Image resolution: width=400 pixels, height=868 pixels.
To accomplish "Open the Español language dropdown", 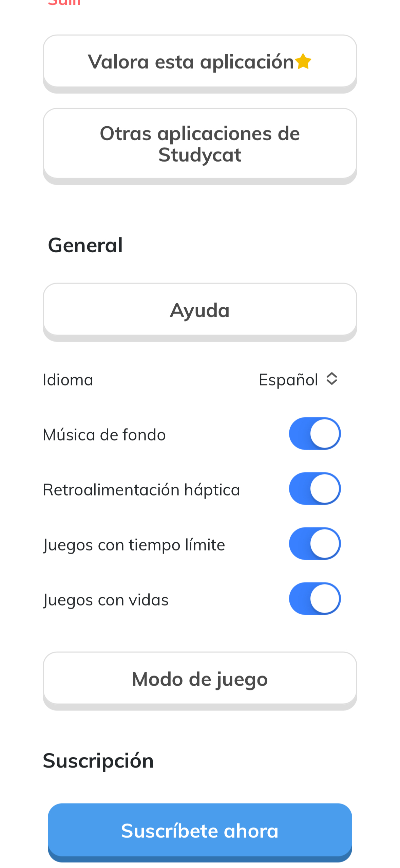I will (x=288, y=379).
